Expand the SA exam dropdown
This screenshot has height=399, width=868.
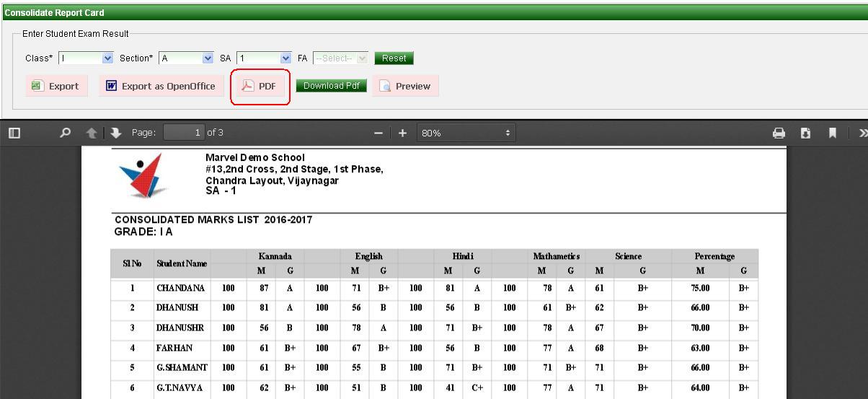264,58
